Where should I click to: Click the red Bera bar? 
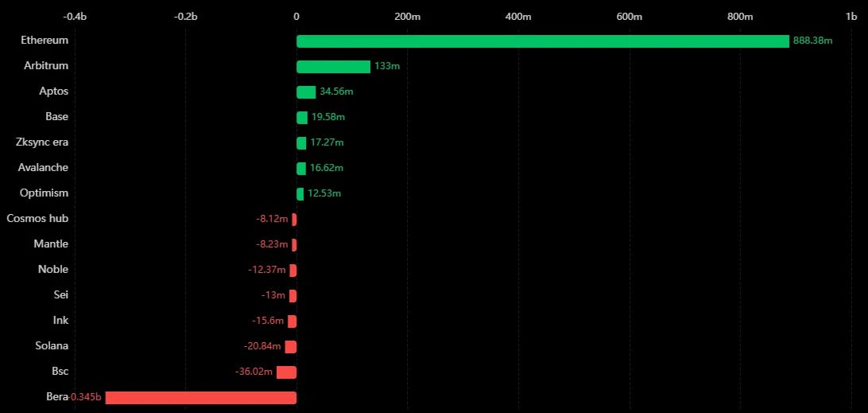[201, 397]
